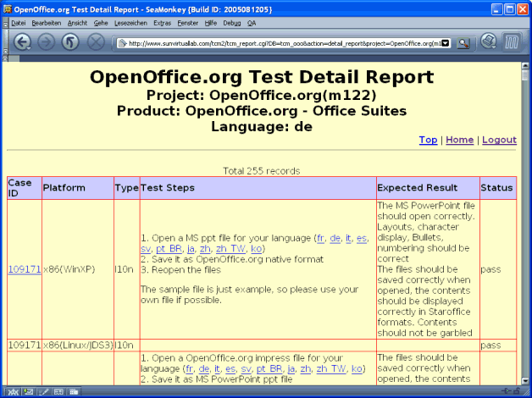Open case ID 109171 link

[24, 268]
